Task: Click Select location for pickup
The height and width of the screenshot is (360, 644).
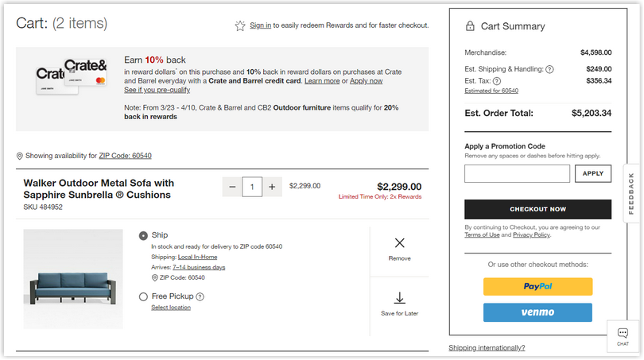Action: click(x=171, y=308)
